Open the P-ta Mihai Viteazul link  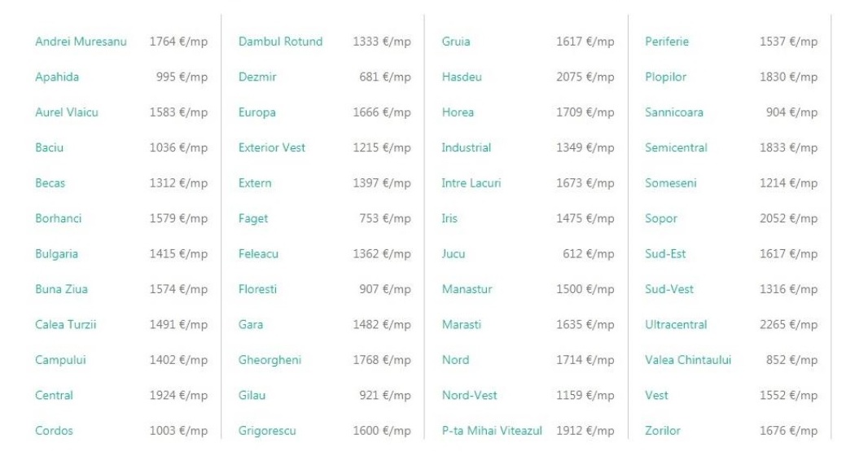492,431
